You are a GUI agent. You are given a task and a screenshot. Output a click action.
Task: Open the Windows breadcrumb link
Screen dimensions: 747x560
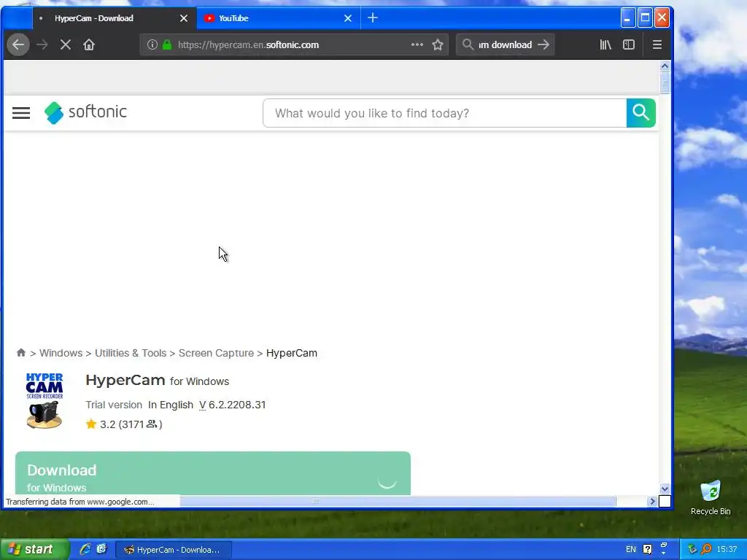(x=61, y=353)
